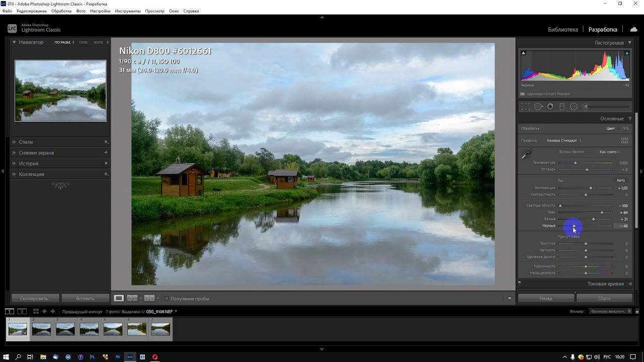Adjust the Экспозиция slider handle
Image resolution: width=644 pixels, height=362 pixels.
click(591, 188)
